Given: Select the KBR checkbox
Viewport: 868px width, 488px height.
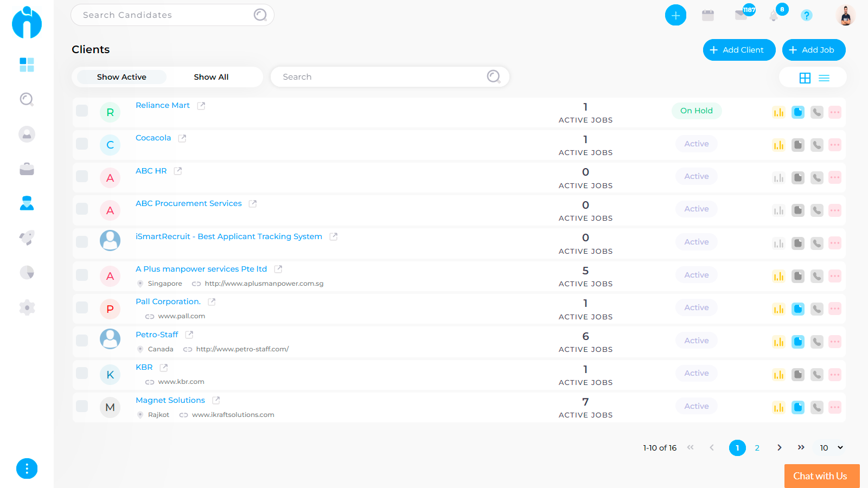Looking at the screenshot, I should click(x=82, y=373).
